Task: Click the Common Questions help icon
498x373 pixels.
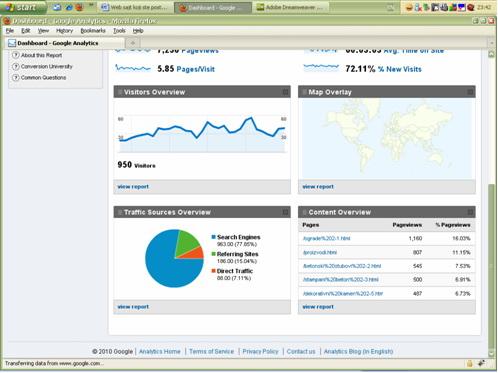Action: click(x=16, y=77)
